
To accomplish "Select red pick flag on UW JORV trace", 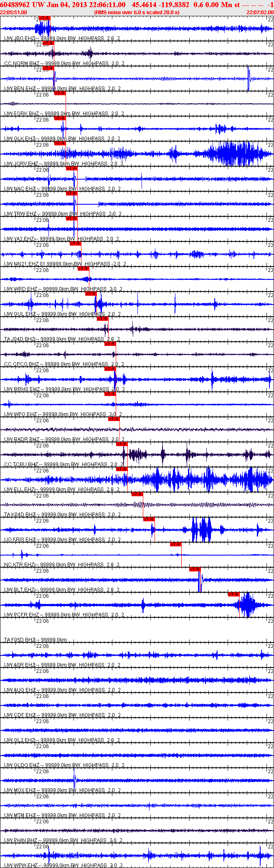I will click(x=60, y=143).
